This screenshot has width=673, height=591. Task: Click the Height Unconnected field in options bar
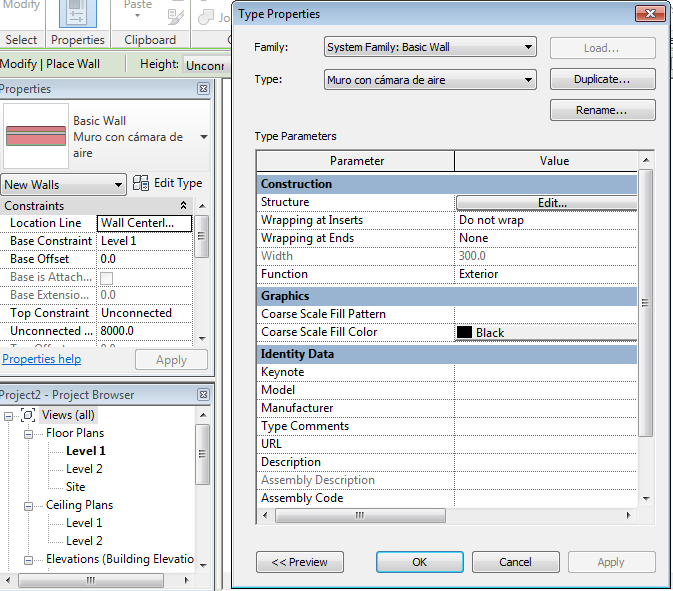pos(207,65)
